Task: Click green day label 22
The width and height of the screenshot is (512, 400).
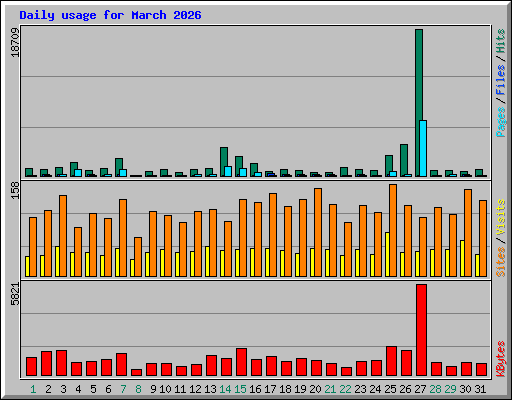Action: pos(345,389)
